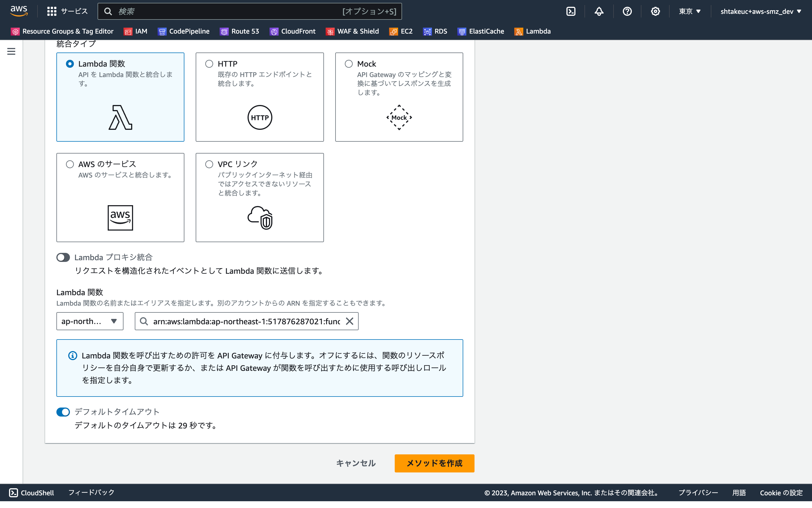Click the HTTP circle icon

pyautogui.click(x=260, y=118)
